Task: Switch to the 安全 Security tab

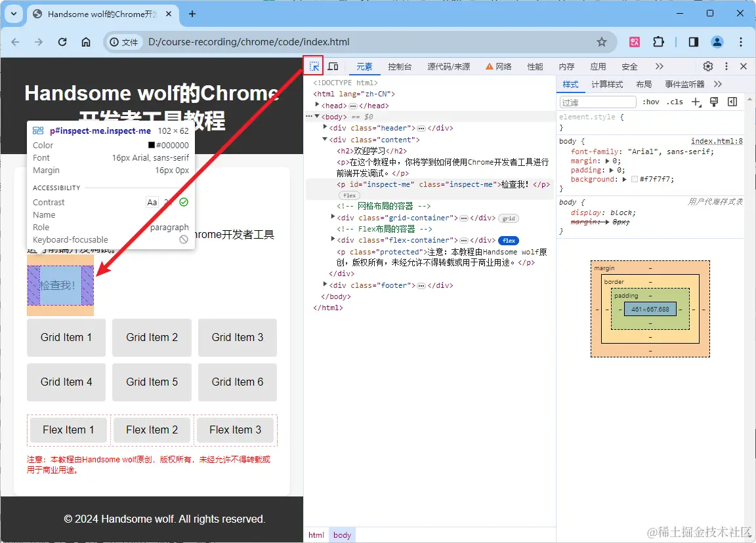Action: 629,66
